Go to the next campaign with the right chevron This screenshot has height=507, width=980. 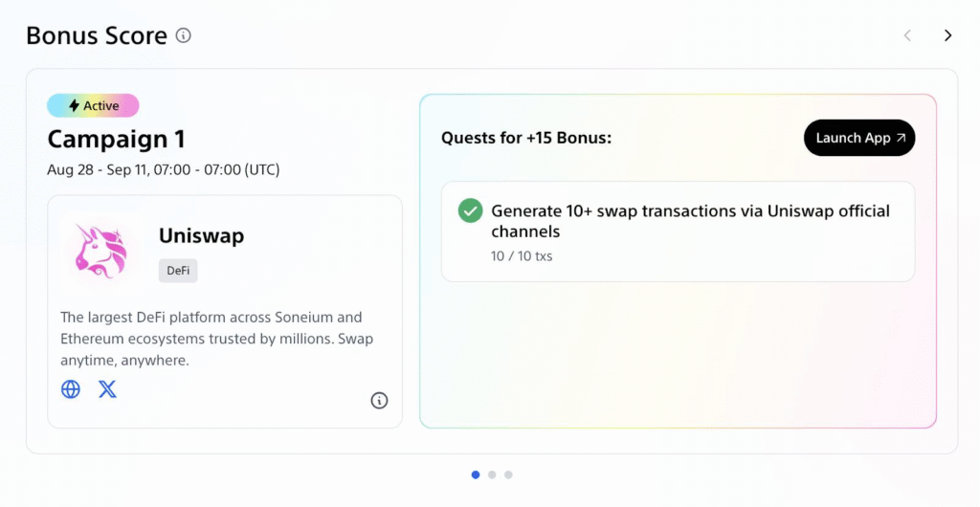[947, 35]
